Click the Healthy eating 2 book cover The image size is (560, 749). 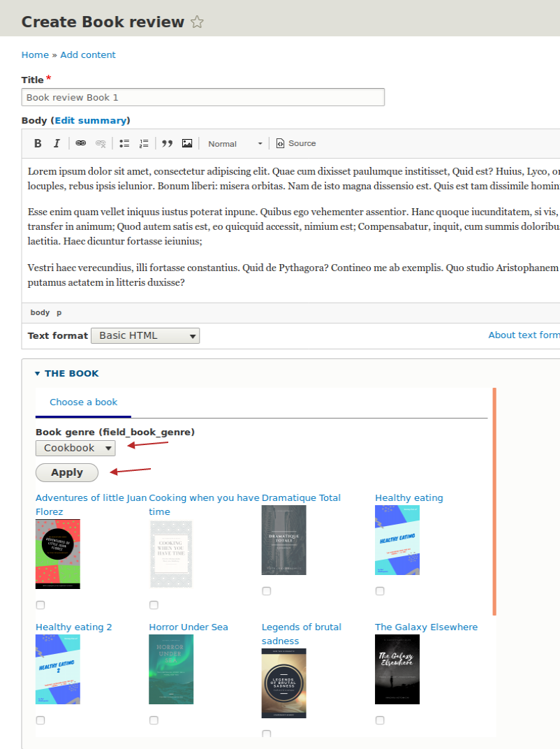coord(58,669)
